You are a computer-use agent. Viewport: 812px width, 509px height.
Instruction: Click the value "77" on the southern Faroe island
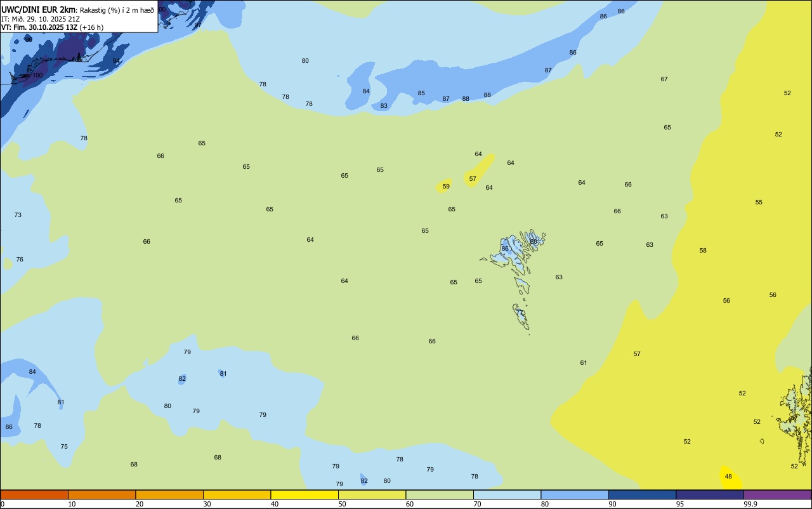click(x=520, y=313)
